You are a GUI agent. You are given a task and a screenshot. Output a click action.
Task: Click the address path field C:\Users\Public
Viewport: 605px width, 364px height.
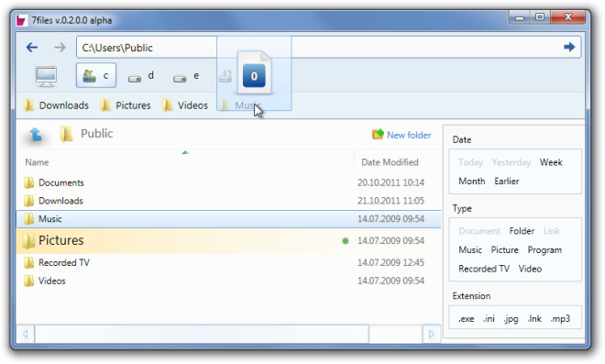(x=328, y=48)
